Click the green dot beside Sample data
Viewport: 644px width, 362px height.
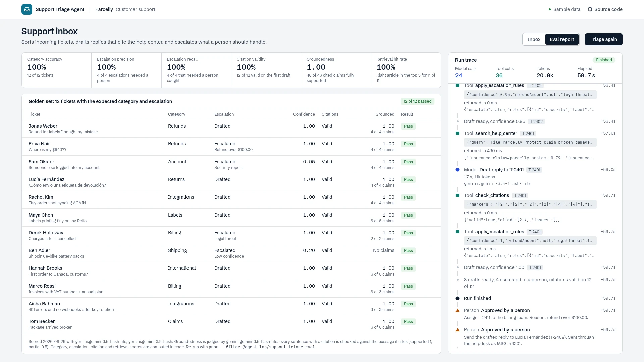click(550, 9)
